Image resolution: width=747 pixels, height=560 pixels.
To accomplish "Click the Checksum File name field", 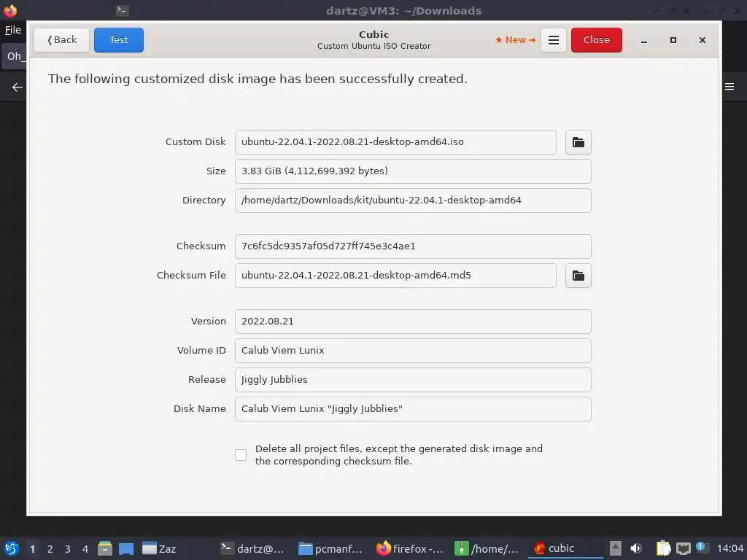I will (395, 275).
